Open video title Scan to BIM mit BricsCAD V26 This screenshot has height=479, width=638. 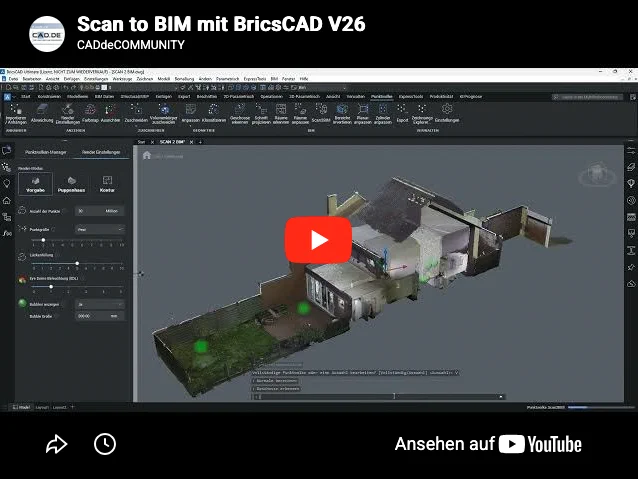click(221, 24)
